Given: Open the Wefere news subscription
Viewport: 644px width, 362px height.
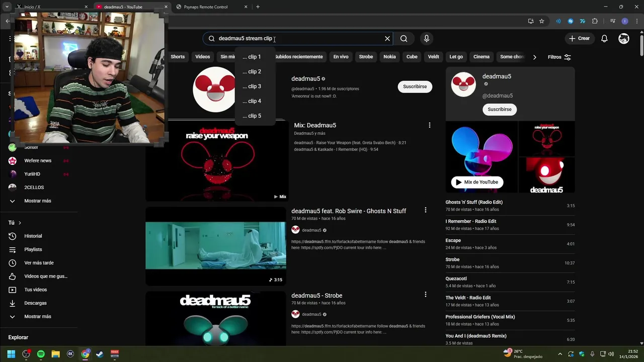Looking at the screenshot, I should [38, 160].
